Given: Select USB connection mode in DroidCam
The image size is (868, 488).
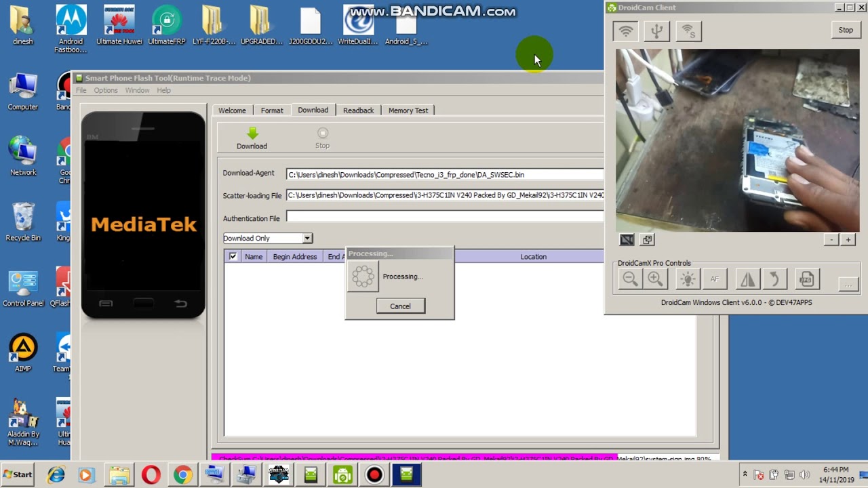Looking at the screenshot, I should click(656, 31).
